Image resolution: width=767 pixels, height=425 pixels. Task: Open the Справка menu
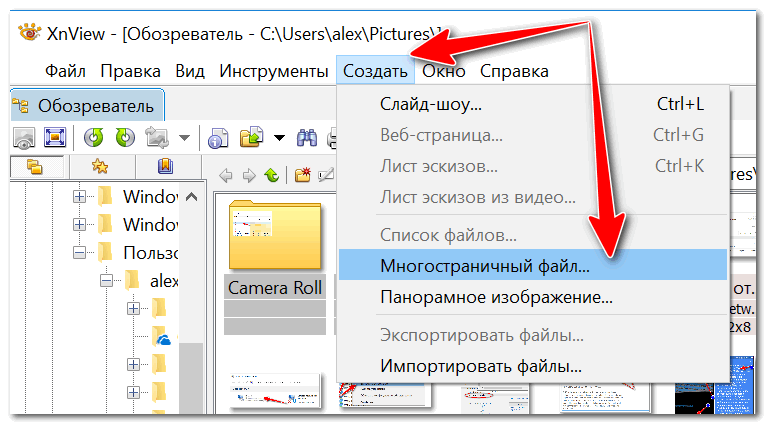pyautogui.click(x=514, y=71)
